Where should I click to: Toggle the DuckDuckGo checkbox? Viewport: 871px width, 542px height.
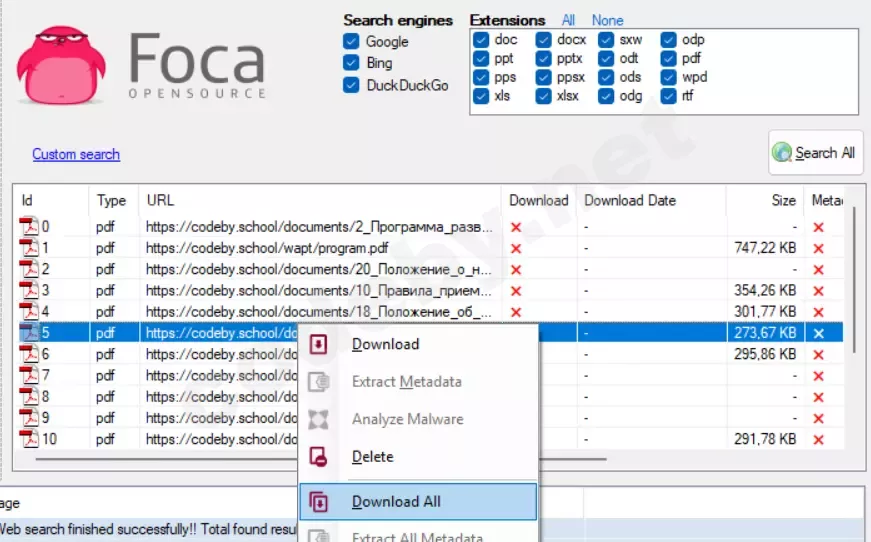click(x=351, y=85)
